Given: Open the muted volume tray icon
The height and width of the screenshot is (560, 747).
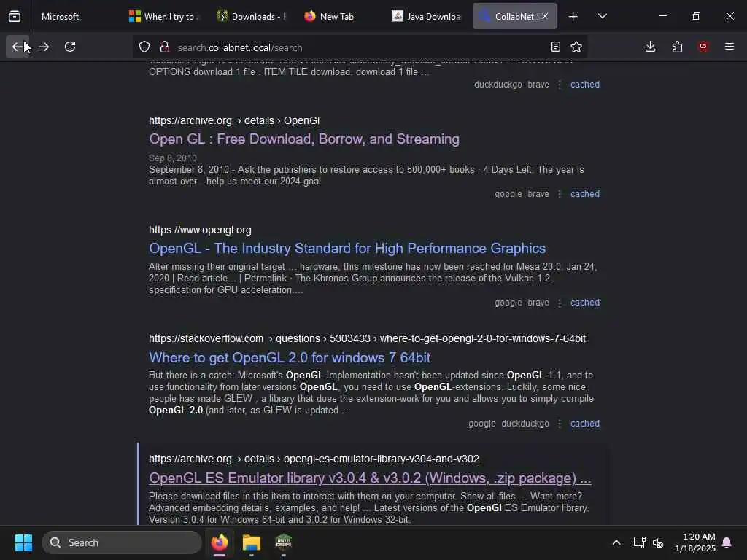Looking at the screenshot, I should coord(658,542).
